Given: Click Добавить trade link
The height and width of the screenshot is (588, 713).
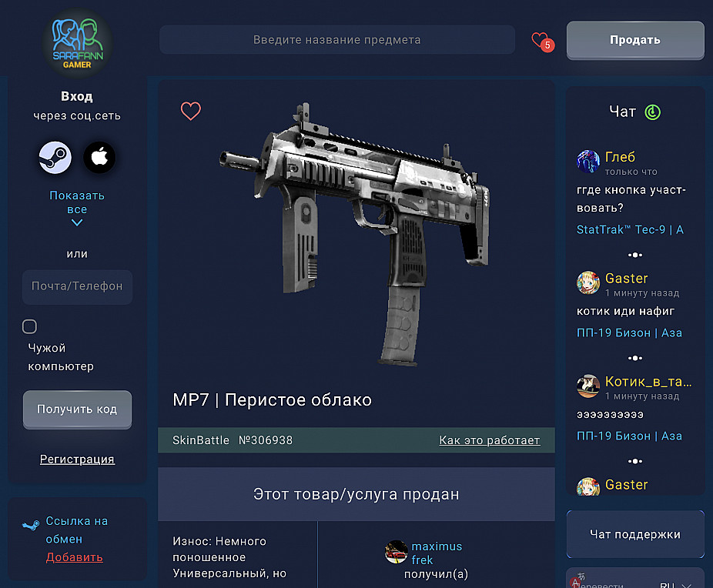Looking at the screenshot, I should coord(74,557).
